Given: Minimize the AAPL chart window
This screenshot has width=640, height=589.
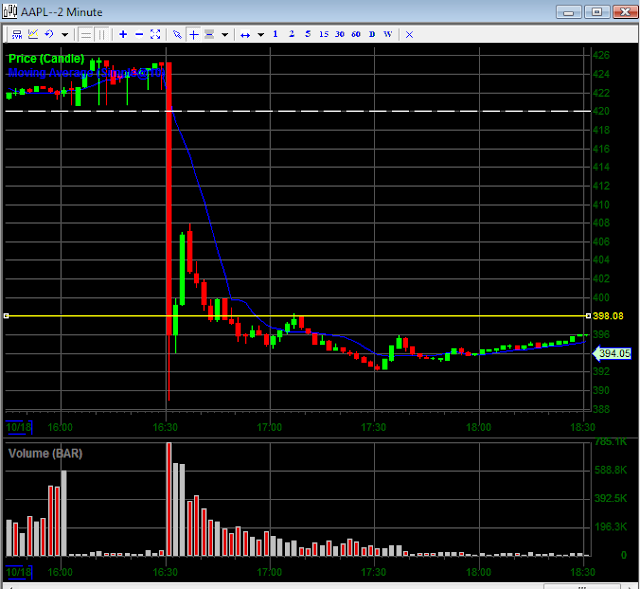Looking at the screenshot, I should (x=568, y=12).
